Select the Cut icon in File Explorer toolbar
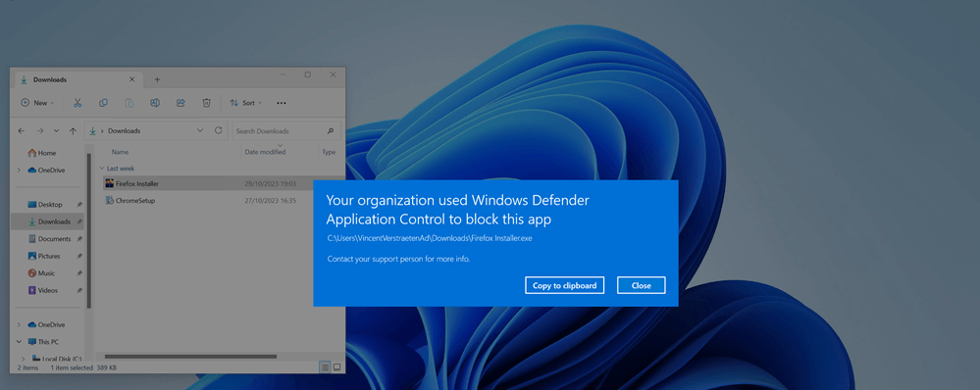The width and height of the screenshot is (980, 390). 77,103
